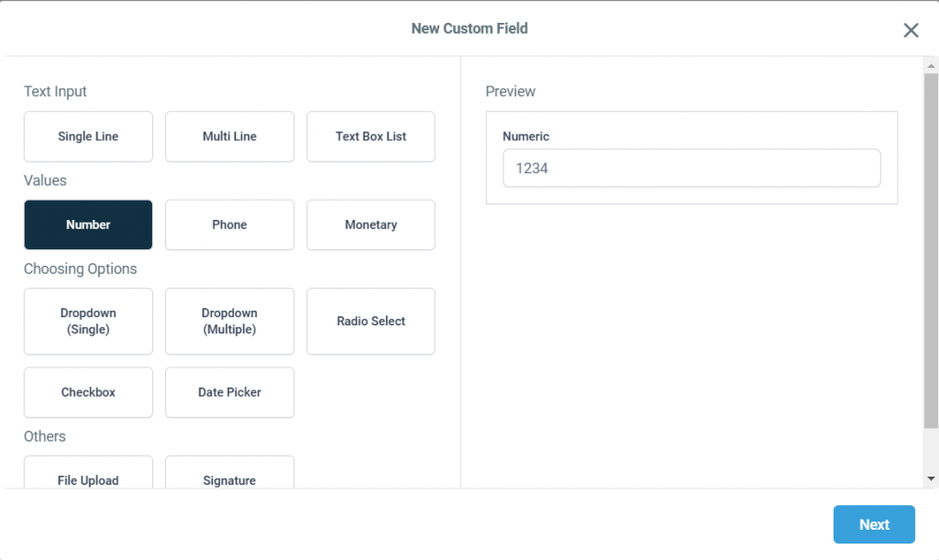Click the Next button
The width and height of the screenshot is (939, 560).
click(874, 524)
